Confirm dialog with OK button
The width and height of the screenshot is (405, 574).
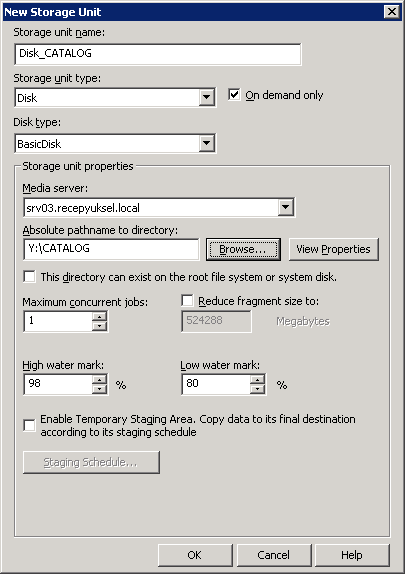(x=195, y=555)
